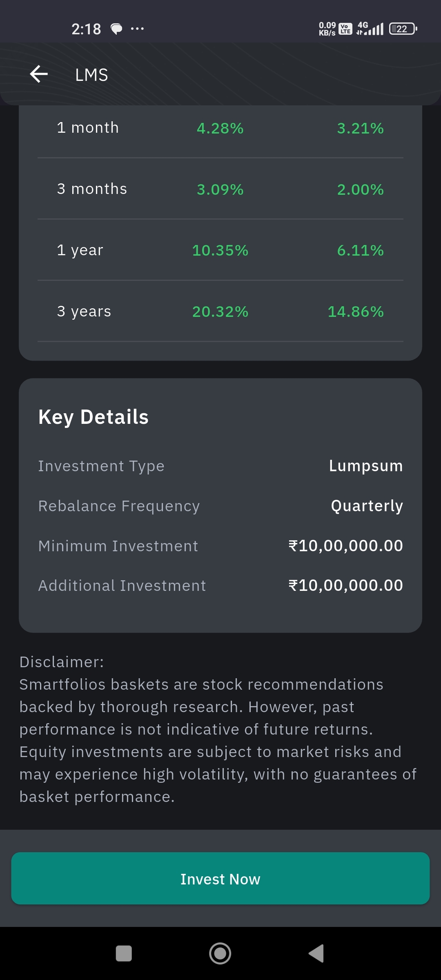Screen dimensions: 441x980
Task: Open recent apps via square button
Action: tap(124, 953)
